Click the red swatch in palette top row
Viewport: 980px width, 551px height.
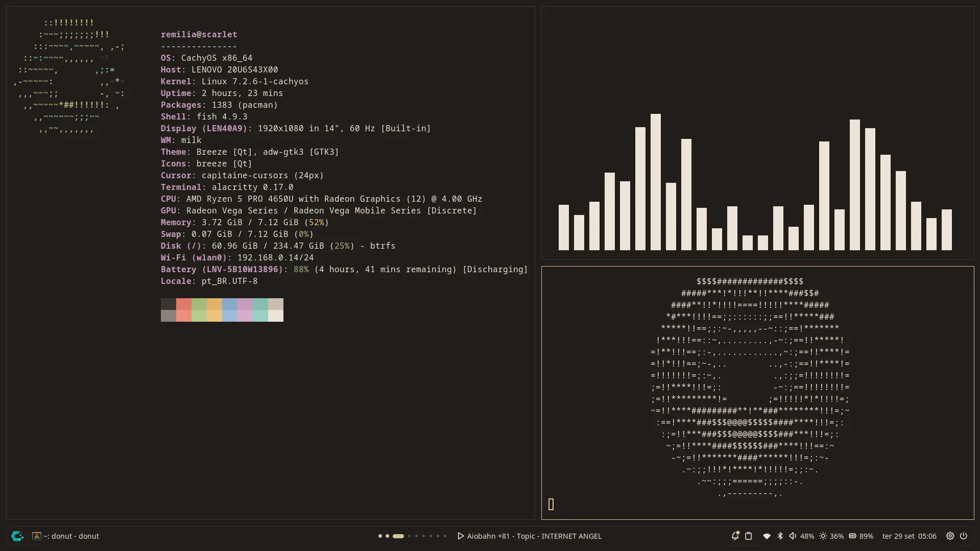click(184, 304)
